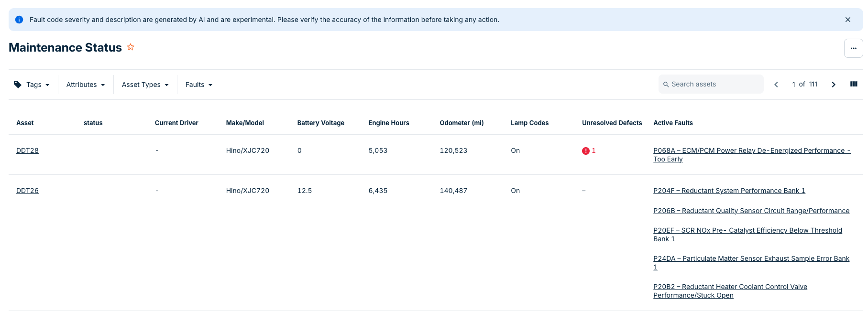The width and height of the screenshot is (868, 311).
Task: Click the red unresolved defects alert icon
Action: click(x=585, y=151)
